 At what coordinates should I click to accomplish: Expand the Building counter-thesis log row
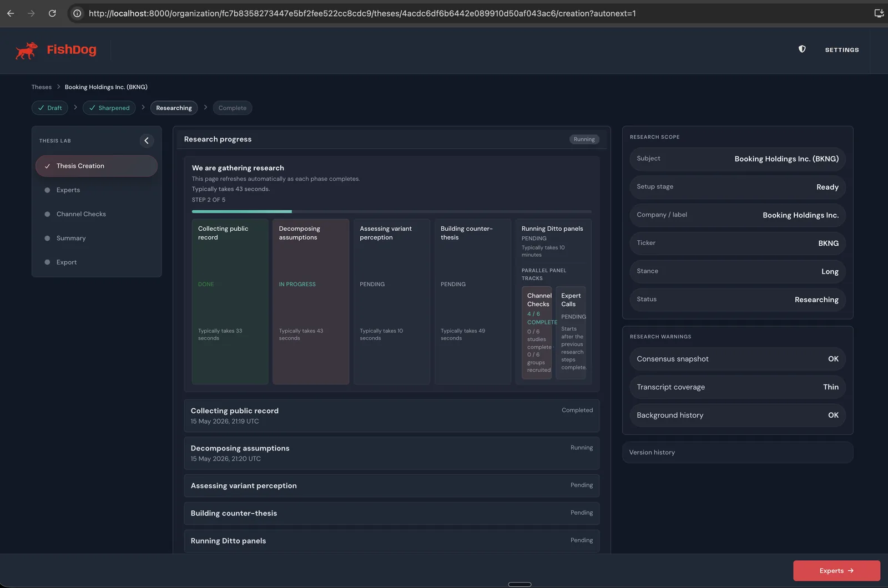click(392, 514)
